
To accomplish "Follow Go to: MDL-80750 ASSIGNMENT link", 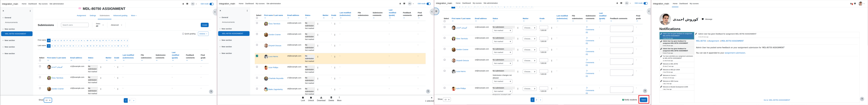I will tap(777, 100).
